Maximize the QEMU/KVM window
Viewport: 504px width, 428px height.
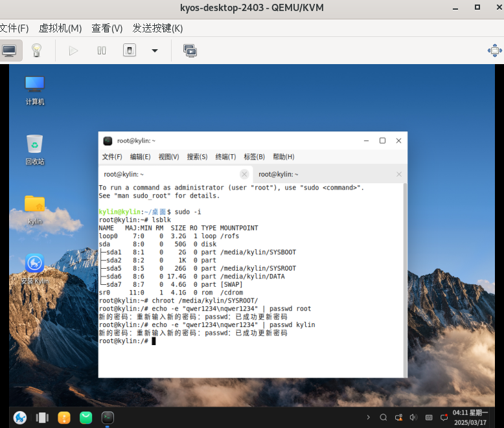pos(477,7)
